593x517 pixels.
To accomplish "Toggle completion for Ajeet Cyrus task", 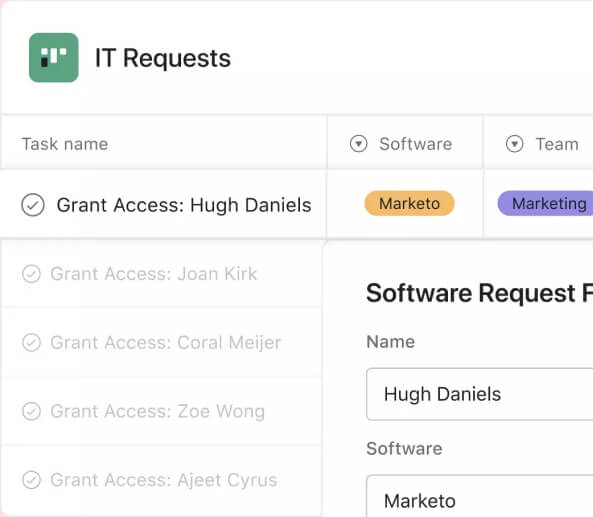I will [31, 480].
